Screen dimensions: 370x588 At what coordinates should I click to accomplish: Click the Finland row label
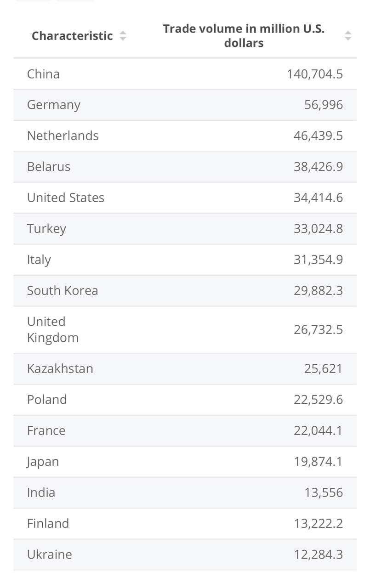[x=48, y=523]
